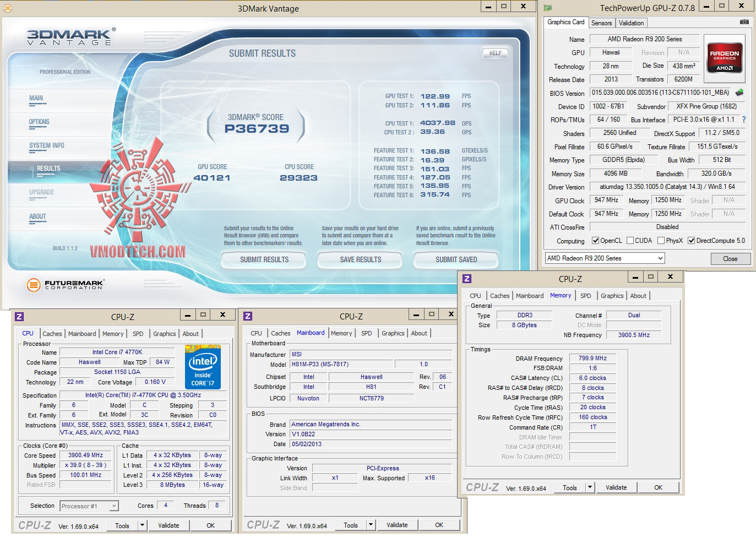
Task: Click the Radeon Graphics logo in GPU-Z
Action: [725, 58]
